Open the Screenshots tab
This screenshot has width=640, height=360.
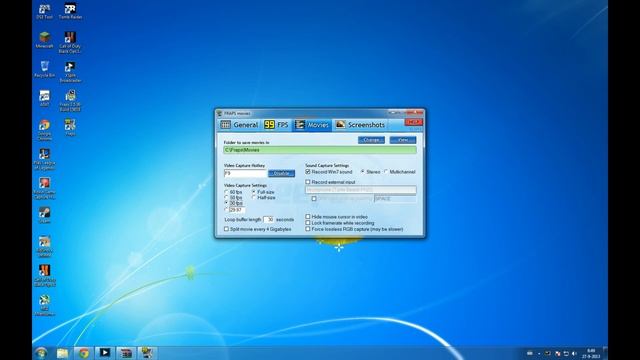360,125
